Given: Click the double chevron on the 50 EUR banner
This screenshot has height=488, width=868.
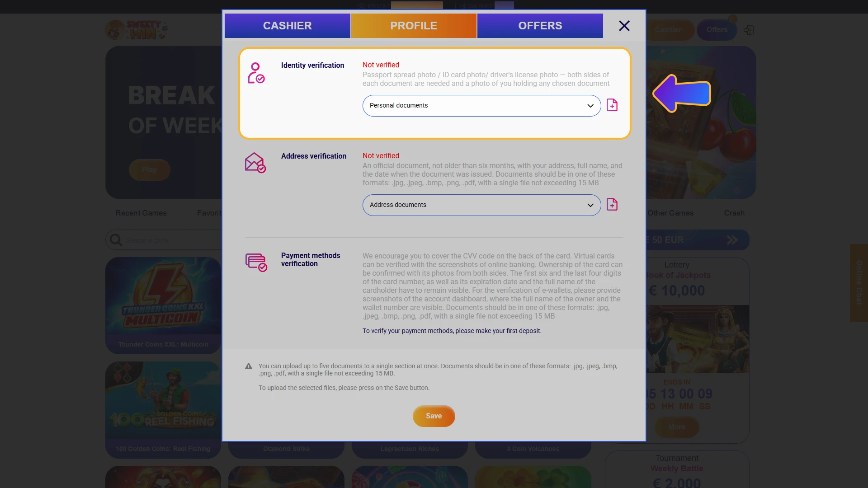Looking at the screenshot, I should click(x=732, y=240).
